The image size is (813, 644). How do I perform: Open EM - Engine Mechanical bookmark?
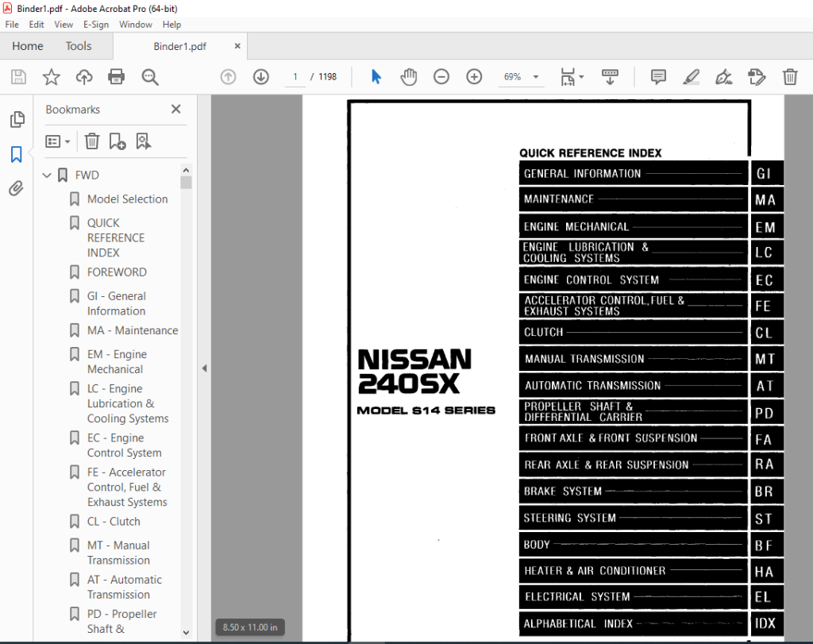[117, 361]
